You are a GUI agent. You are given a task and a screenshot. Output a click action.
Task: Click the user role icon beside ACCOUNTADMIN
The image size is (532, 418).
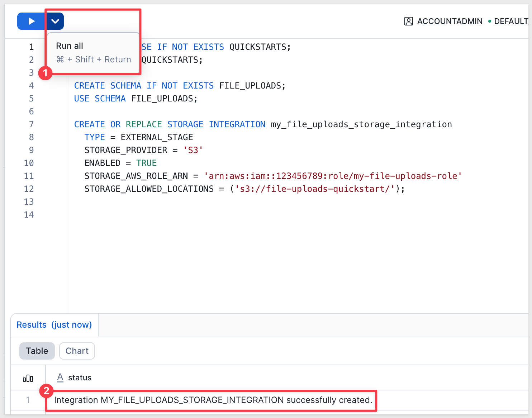click(x=408, y=21)
